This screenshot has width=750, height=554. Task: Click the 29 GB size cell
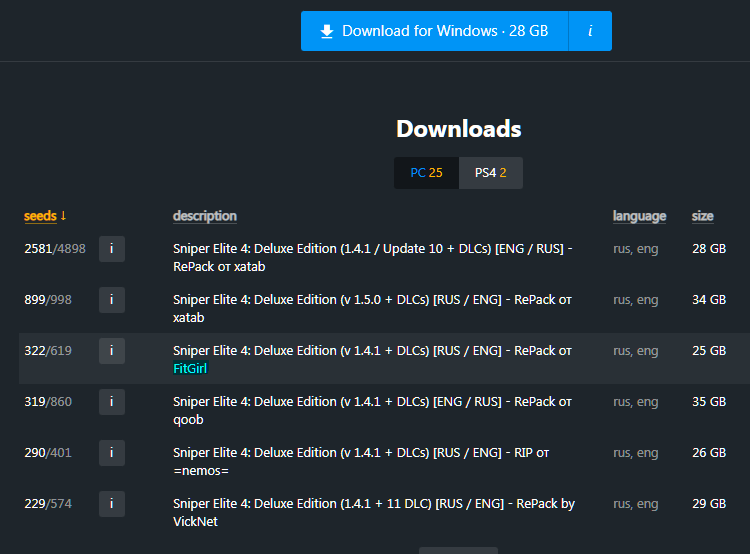[709, 504]
